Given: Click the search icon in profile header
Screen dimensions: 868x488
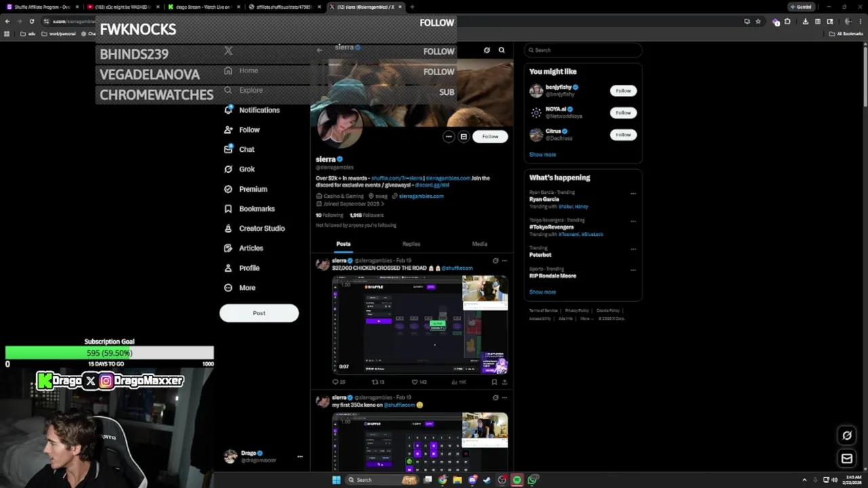Looking at the screenshot, I should click(x=502, y=50).
